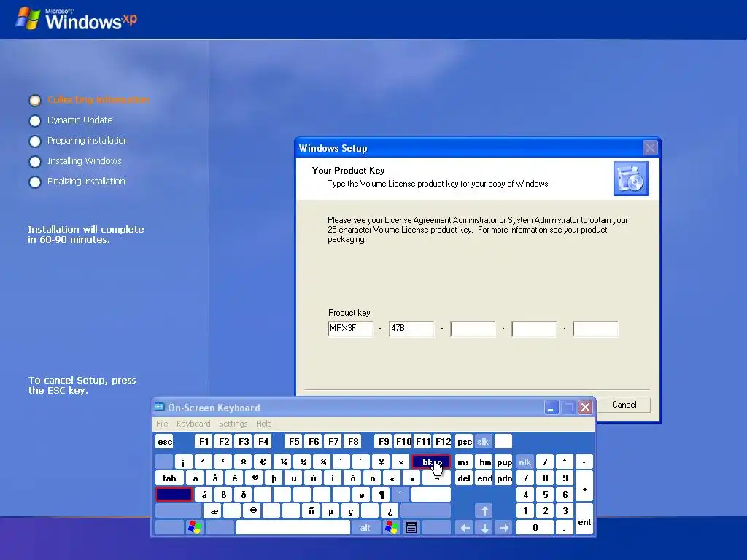
Task: Click the ß key
Action: 223,495
